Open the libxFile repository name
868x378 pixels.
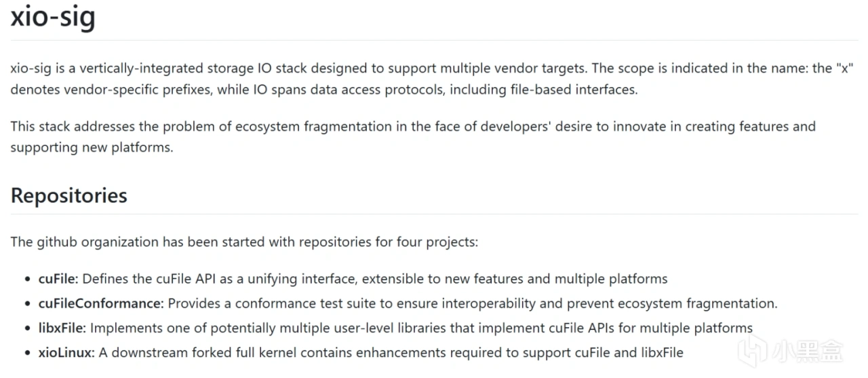pos(60,328)
